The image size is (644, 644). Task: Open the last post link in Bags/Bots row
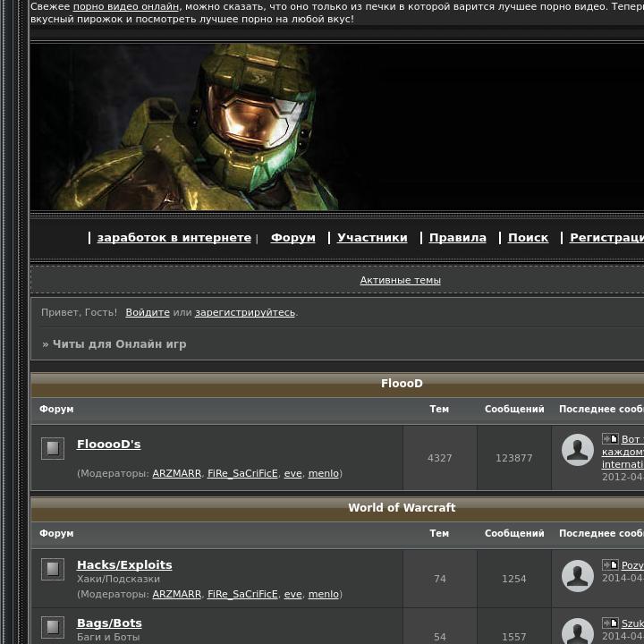point(632,623)
